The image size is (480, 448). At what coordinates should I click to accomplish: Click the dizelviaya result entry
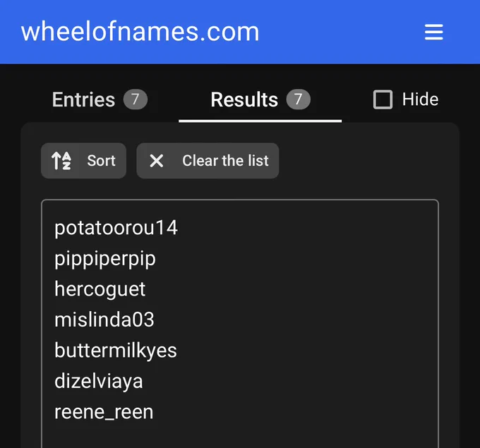click(99, 382)
